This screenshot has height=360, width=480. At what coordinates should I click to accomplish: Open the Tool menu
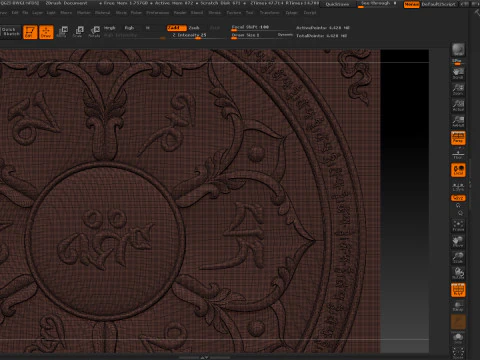249,13
